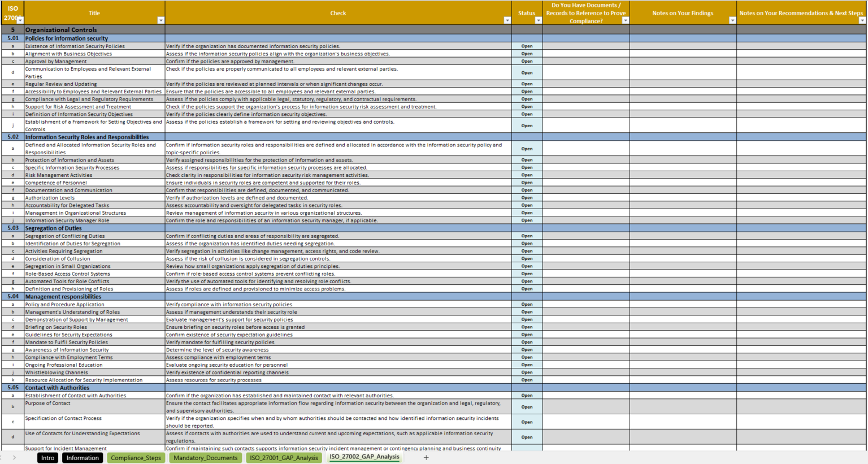The width and height of the screenshot is (868, 464).
Task: Switch to the Information sheet tab
Action: pyautogui.click(x=83, y=458)
